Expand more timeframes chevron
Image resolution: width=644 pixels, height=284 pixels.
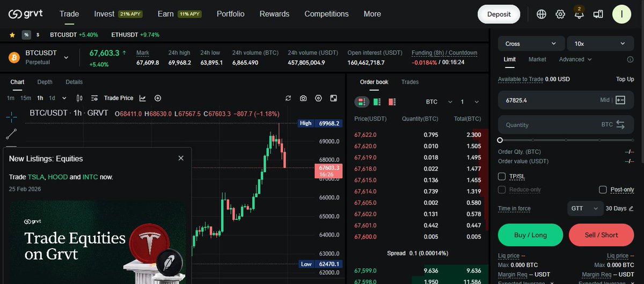click(64, 98)
